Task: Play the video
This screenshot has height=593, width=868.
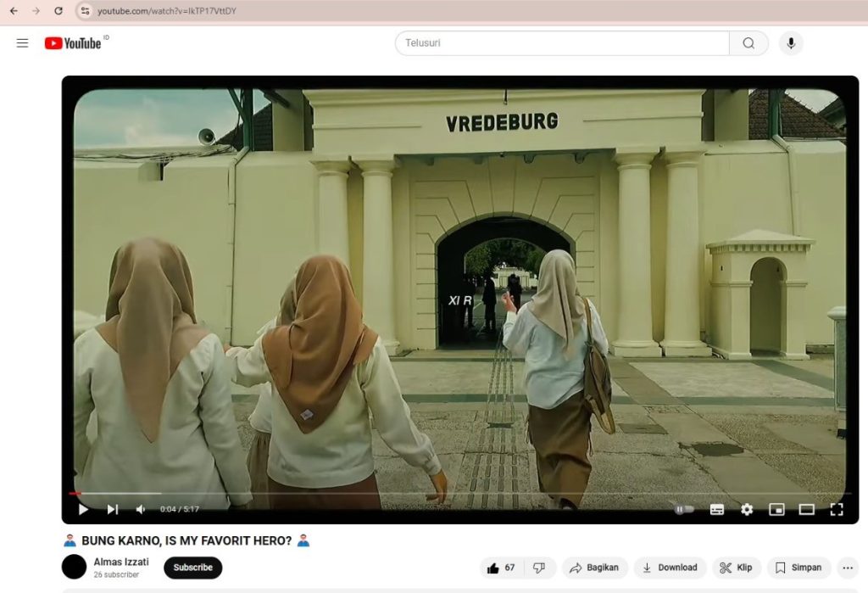Action: pos(83,509)
